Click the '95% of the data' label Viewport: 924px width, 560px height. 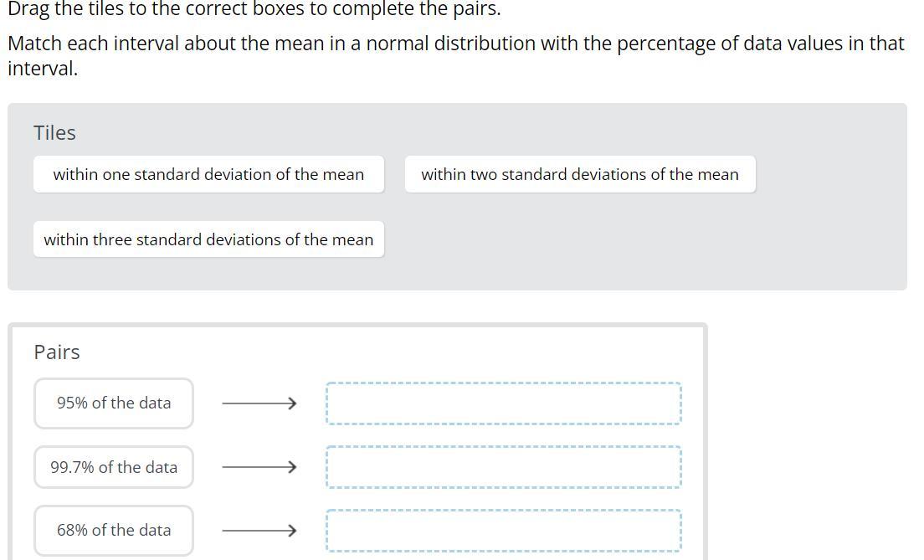point(114,403)
